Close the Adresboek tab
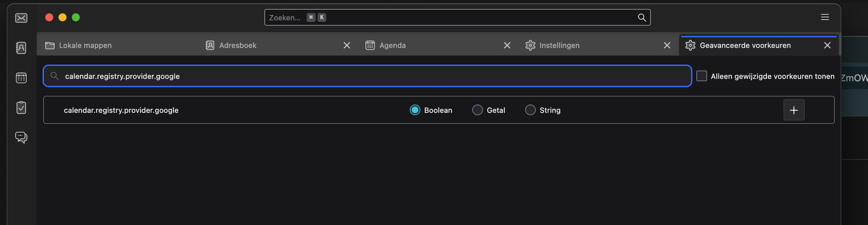The image size is (868, 225). coord(347,46)
